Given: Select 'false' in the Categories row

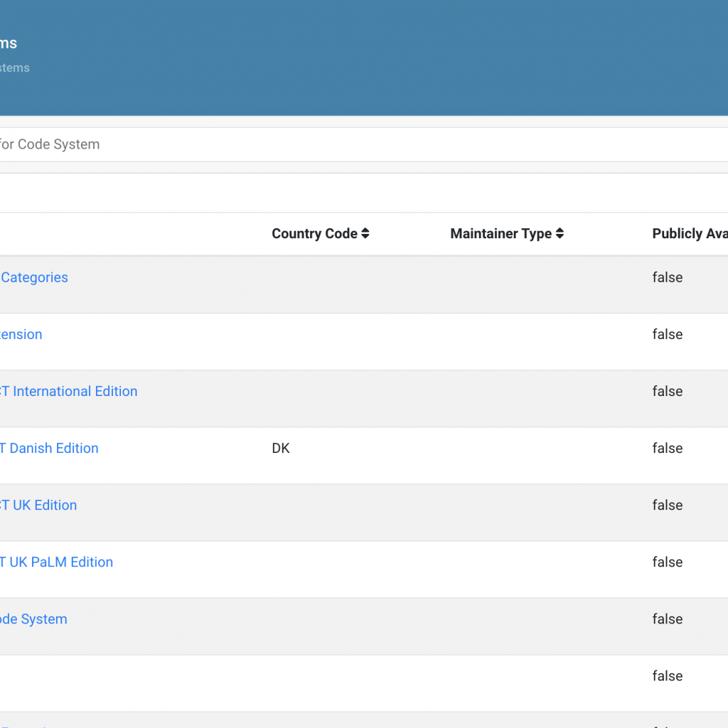Looking at the screenshot, I should click(x=667, y=278).
